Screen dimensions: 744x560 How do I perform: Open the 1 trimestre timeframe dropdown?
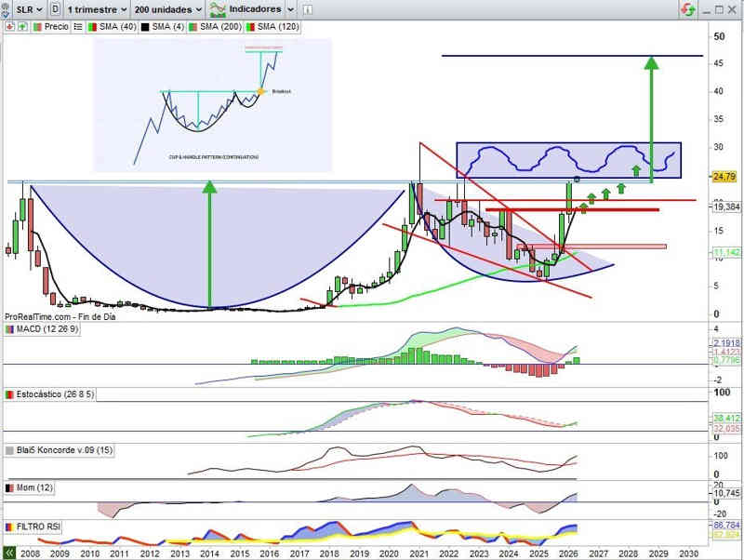(x=96, y=9)
